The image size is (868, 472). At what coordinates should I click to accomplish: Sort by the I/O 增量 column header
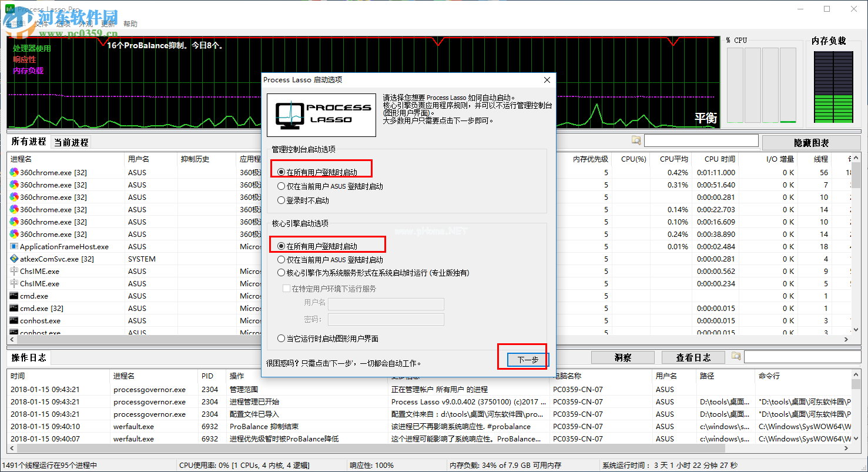point(769,159)
